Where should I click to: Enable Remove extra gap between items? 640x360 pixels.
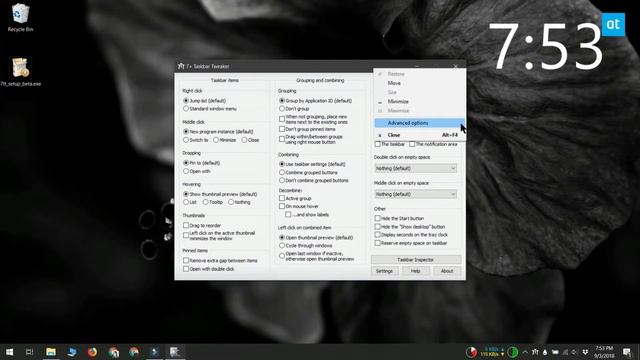click(x=220, y=260)
